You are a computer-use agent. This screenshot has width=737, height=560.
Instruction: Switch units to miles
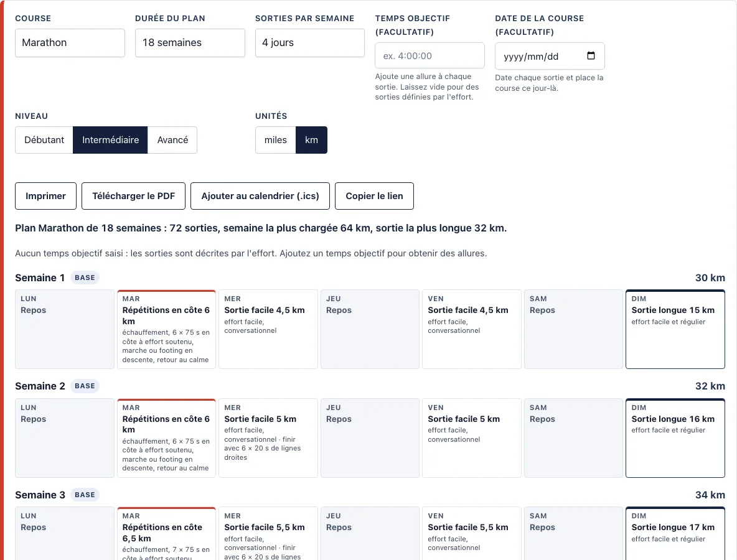275,140
